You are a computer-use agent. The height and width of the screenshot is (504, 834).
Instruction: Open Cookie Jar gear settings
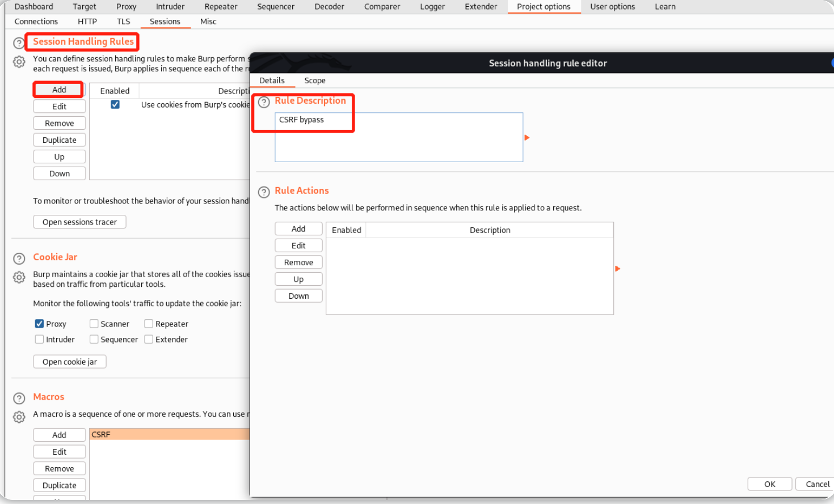pos(19,277)
